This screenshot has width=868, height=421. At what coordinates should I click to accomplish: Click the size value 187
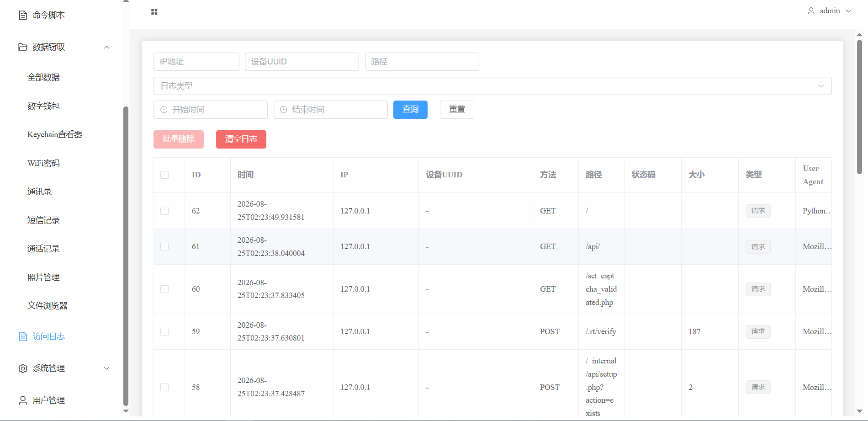point(695,332)
